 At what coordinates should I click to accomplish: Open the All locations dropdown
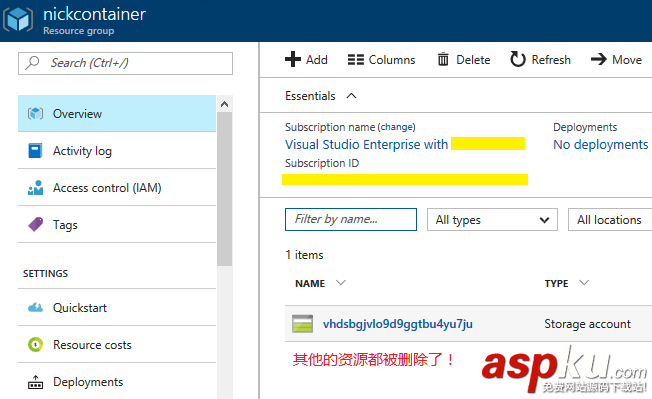click(610, 219)
